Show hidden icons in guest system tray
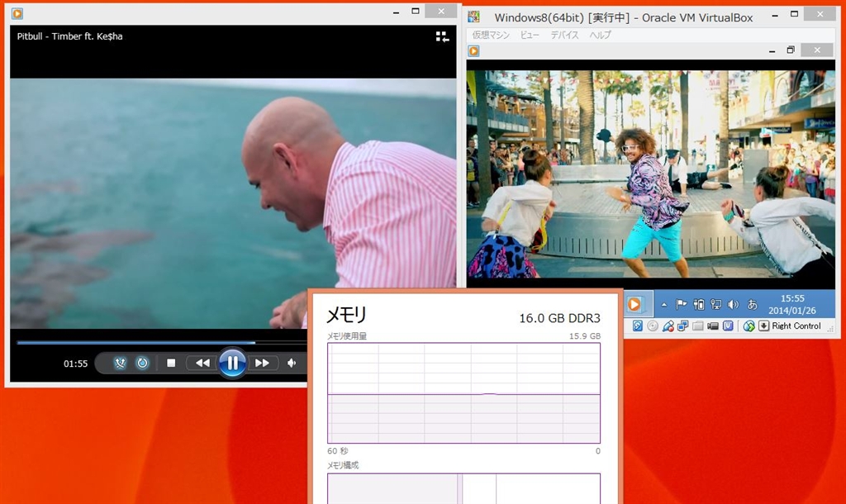846x504 pixels. tap(664, 305)
